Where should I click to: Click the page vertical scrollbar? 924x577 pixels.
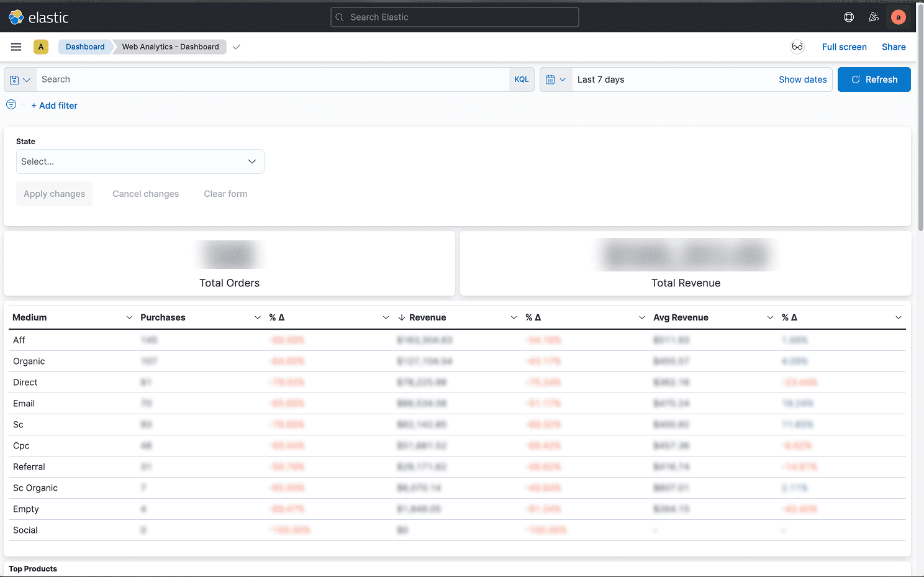point(920,118)
